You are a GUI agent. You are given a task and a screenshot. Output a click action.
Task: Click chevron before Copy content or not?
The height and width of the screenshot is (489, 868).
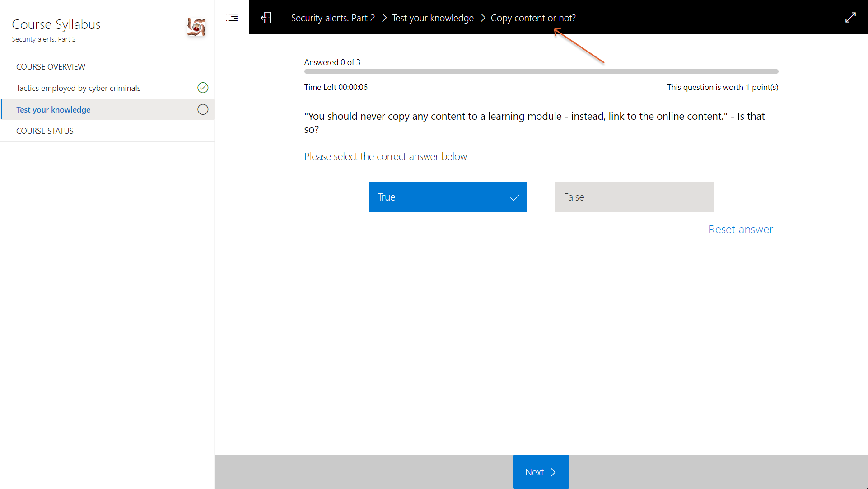point(483,18)
